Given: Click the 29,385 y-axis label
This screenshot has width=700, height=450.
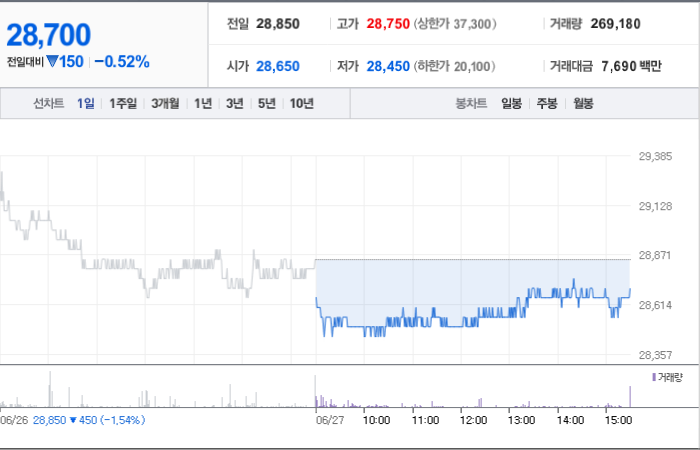Looking at the screenshot, I should tap(655, 156).
